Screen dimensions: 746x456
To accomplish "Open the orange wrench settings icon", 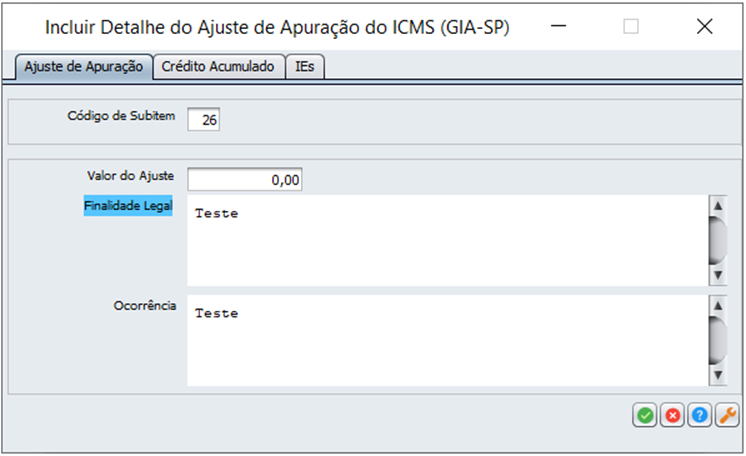I will [x=727, y=415].
